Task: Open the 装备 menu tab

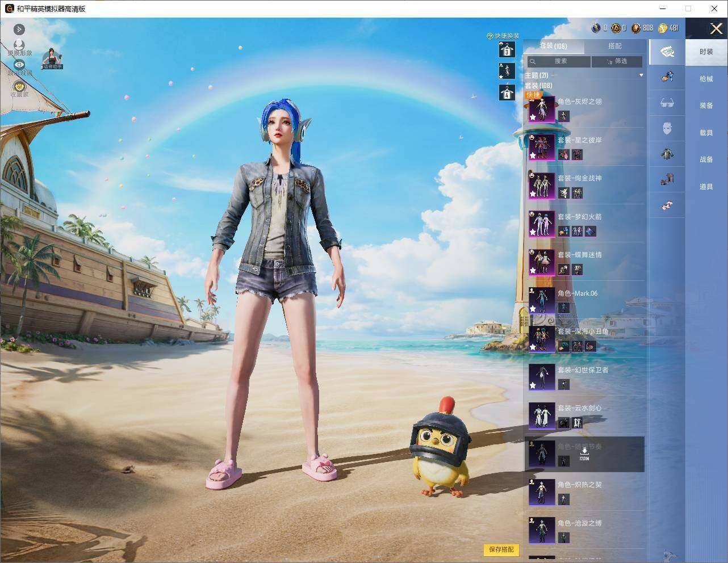Action: click(706, 106)
